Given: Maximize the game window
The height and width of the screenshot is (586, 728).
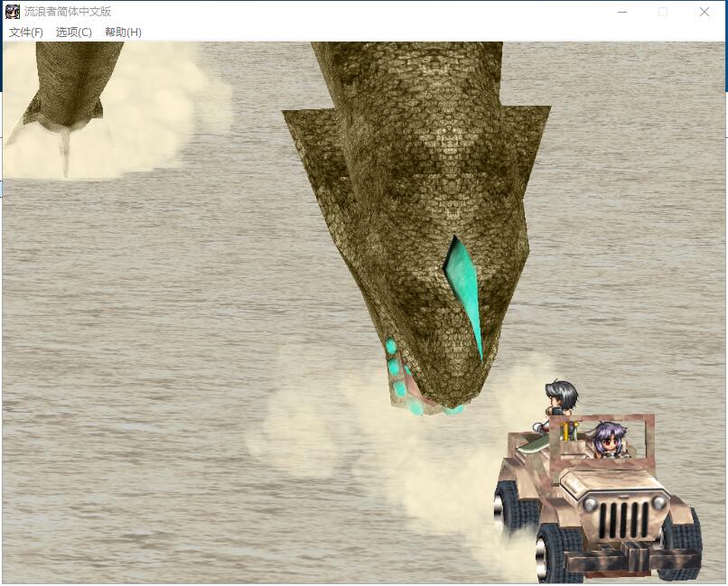Looking at the screenshot, I should coord(663,12).
